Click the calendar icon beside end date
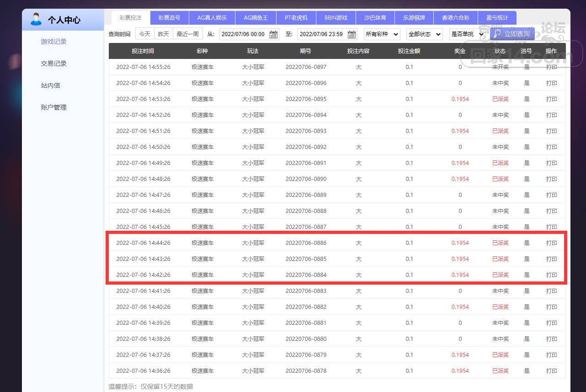Screen dimensions: 586x392 click(x=352, y=34)
